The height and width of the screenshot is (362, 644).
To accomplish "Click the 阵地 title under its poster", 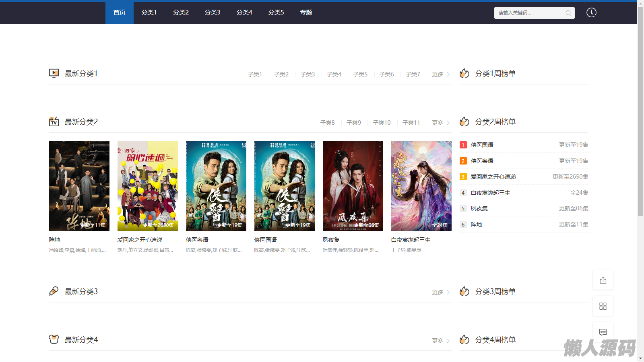I will click(x=55, y=240).
